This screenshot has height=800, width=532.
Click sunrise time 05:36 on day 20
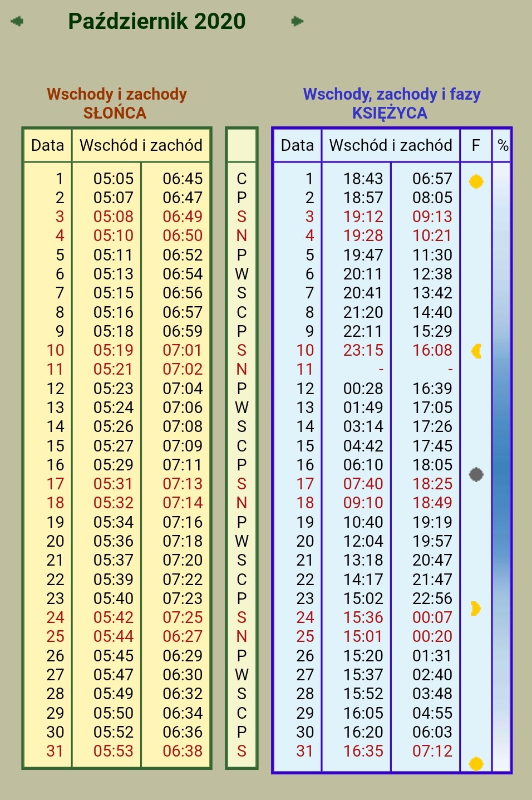point(114,541)
